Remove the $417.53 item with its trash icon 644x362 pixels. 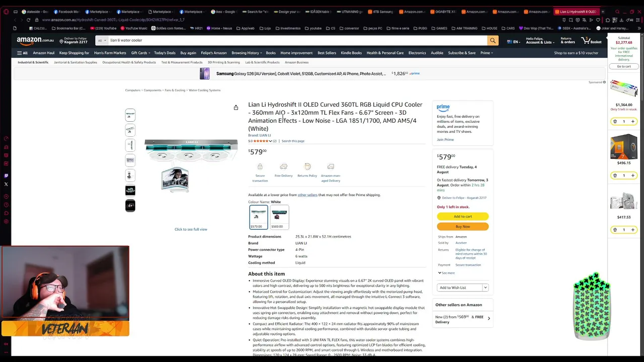(615, 230)
